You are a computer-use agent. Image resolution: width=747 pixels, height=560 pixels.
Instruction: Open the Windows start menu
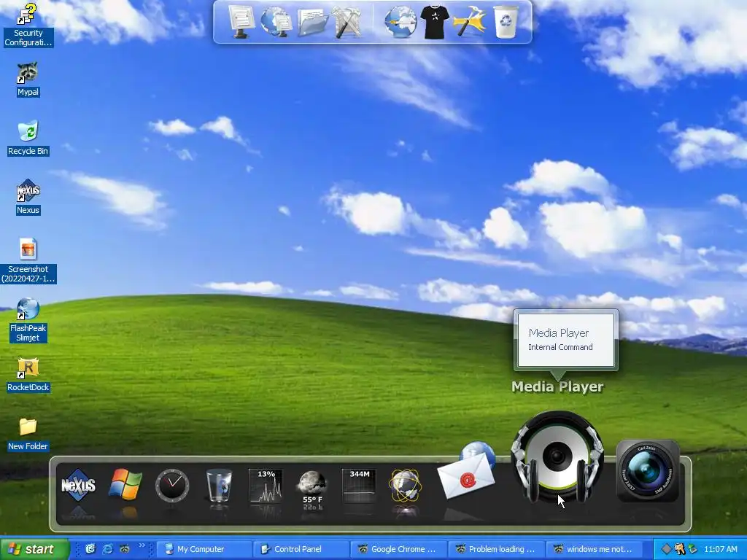click(34, 549)
